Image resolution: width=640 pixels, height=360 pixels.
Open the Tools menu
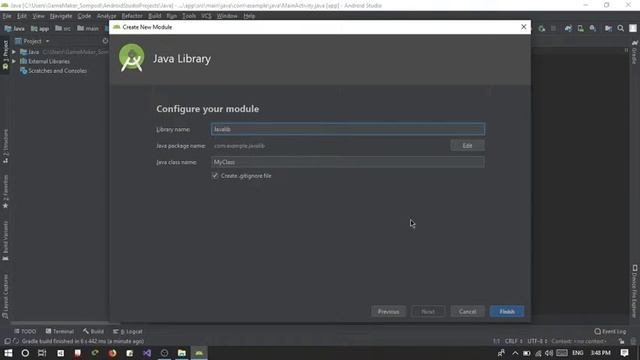pos(189,16)
